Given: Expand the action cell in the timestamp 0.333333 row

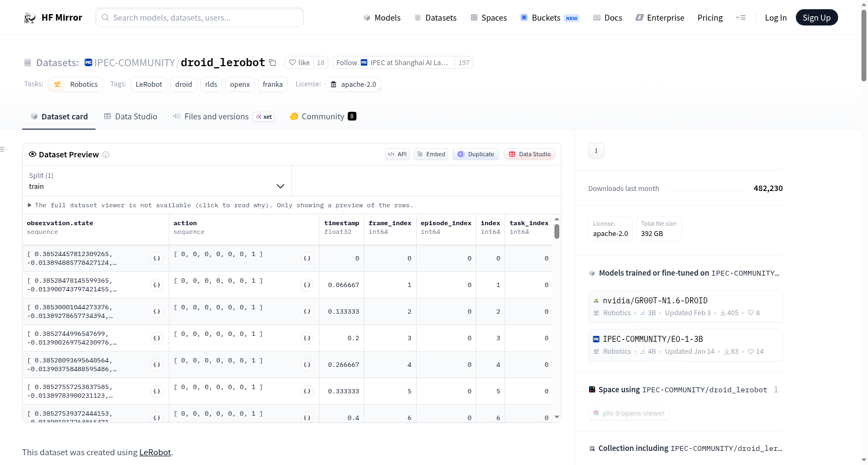Looking at the screenshot, I should [x=307, y=391].
